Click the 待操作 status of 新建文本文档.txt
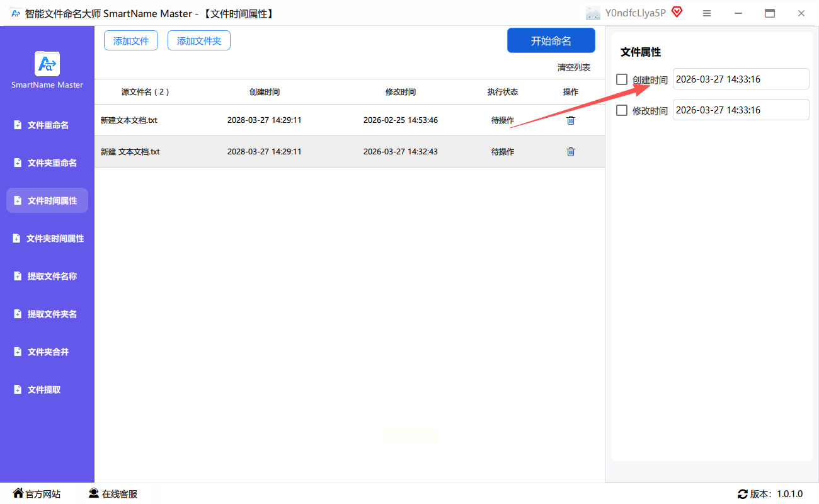Image resolution: width=819 pixels, height=504 pixels. coord(503,120)
